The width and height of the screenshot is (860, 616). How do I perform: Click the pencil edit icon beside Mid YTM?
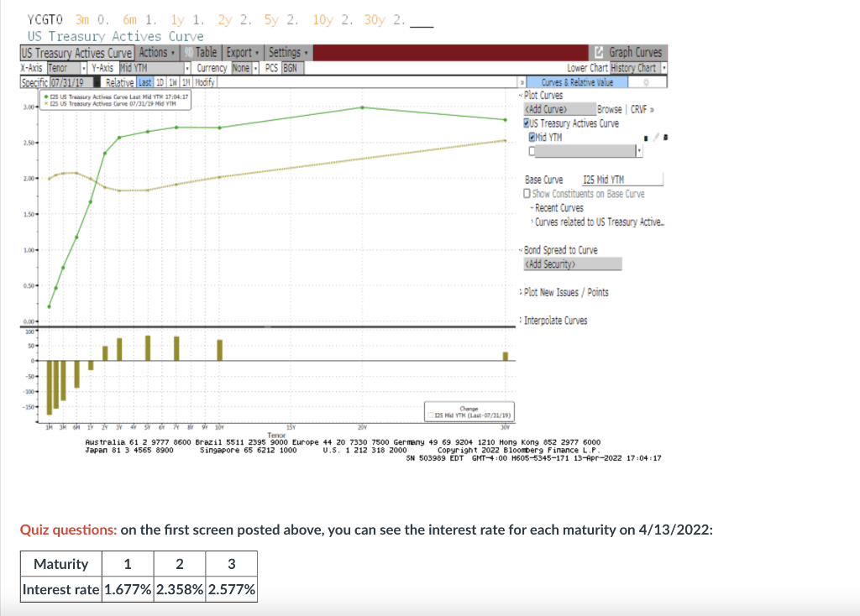(657, 138)
